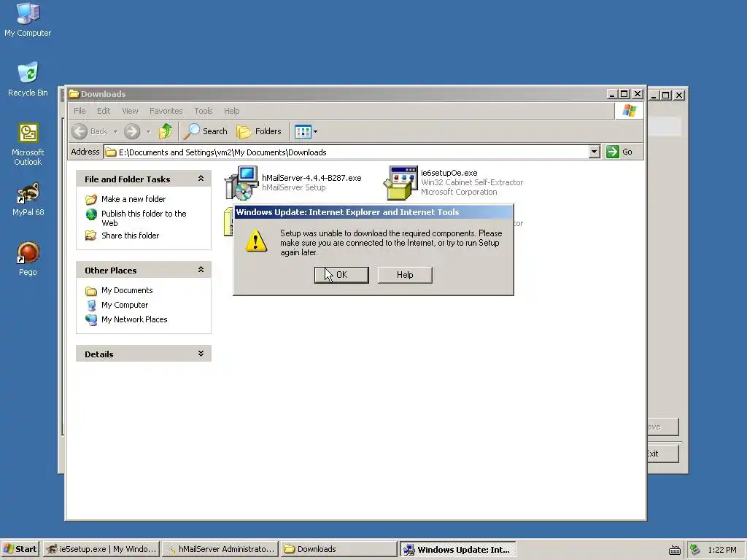This screenshot has height=560, width=747.
Task: Click My Network Places icon in sidebar
Action: (x=91, y=319)
